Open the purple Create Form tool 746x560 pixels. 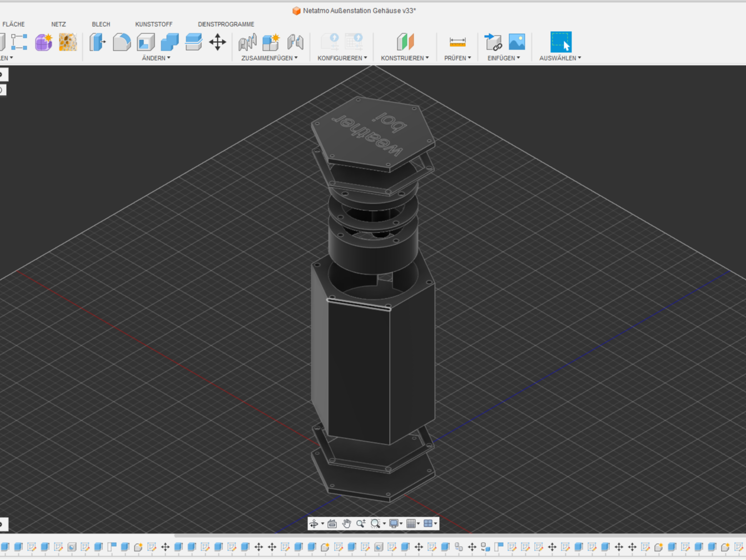[43, 42]
